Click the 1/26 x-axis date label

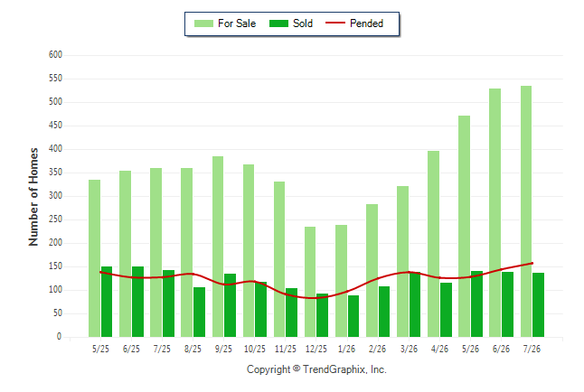(x=346, y=349)
